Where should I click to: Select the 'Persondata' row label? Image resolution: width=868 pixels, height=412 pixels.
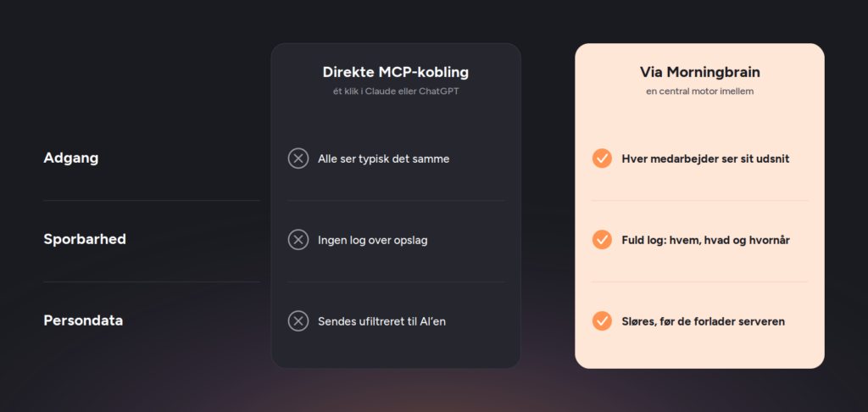(83, 320)
